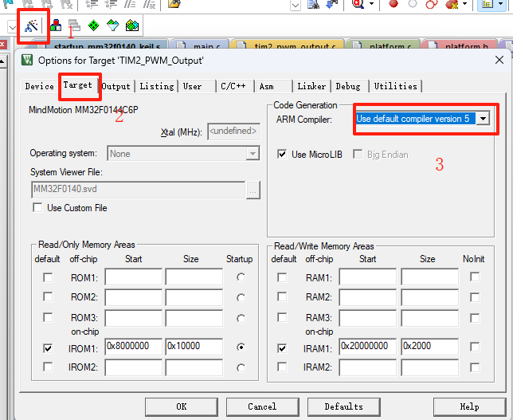
Task: Click the open folder toolbar icon
Action: (174, 4)
